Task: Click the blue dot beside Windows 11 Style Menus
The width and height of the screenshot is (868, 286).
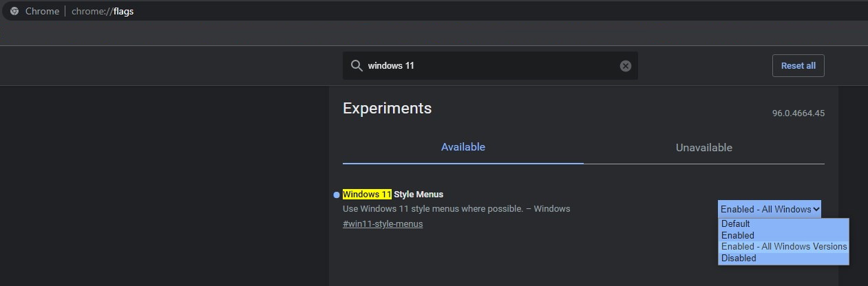Action: tap(336, 195)
